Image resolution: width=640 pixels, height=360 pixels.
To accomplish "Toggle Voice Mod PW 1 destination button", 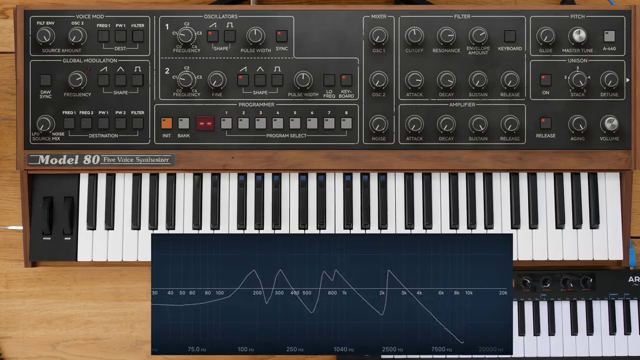I will [120, 36].
